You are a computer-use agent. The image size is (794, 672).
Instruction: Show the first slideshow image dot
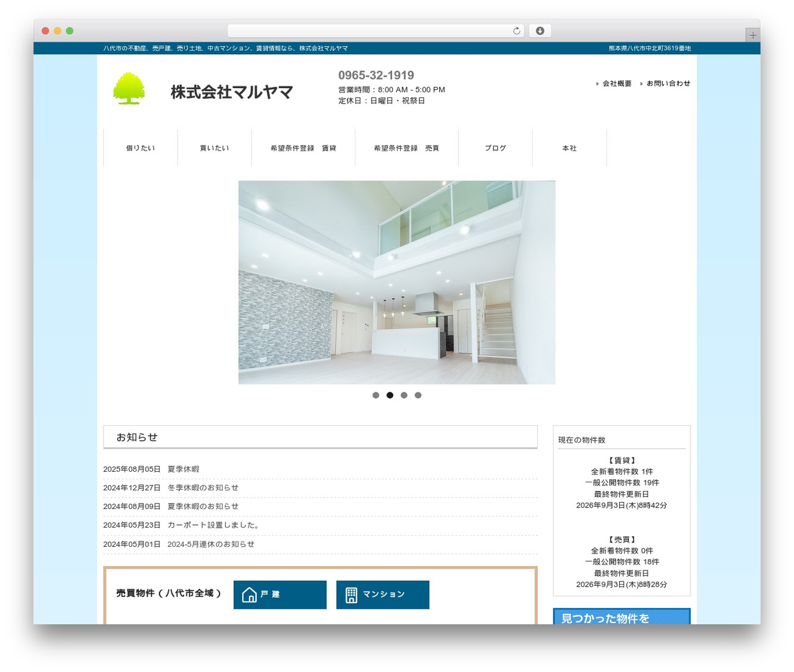pyautogui.click(x=376, y=395)
